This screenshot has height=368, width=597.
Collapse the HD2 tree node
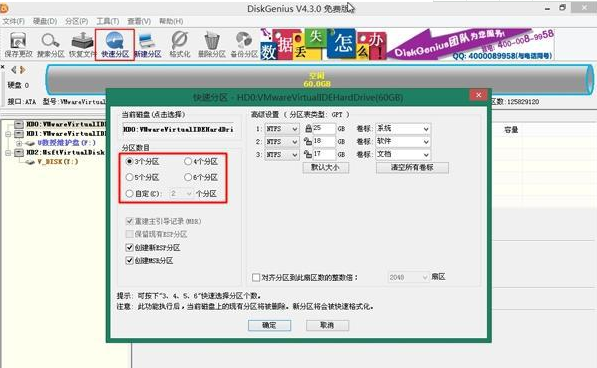pyautogui.click(x=8, y=153)
